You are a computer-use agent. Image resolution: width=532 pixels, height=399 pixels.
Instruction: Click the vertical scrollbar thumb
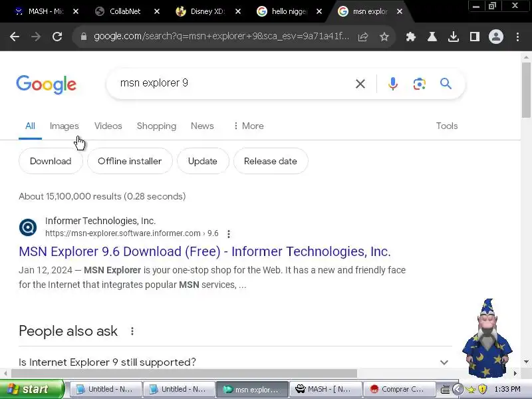pos(526,90)
